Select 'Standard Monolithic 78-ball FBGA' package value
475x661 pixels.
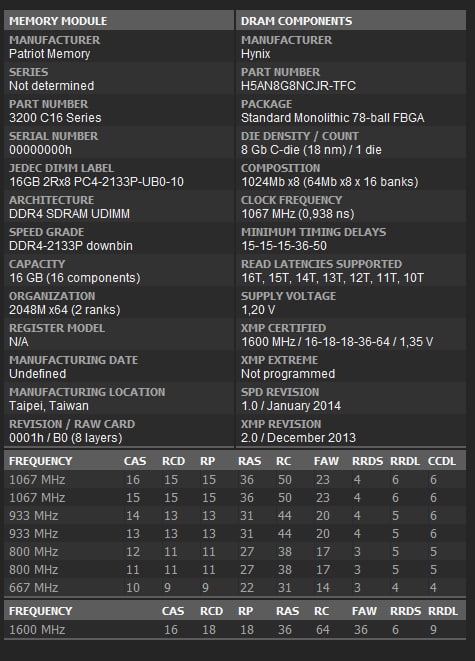333,118
